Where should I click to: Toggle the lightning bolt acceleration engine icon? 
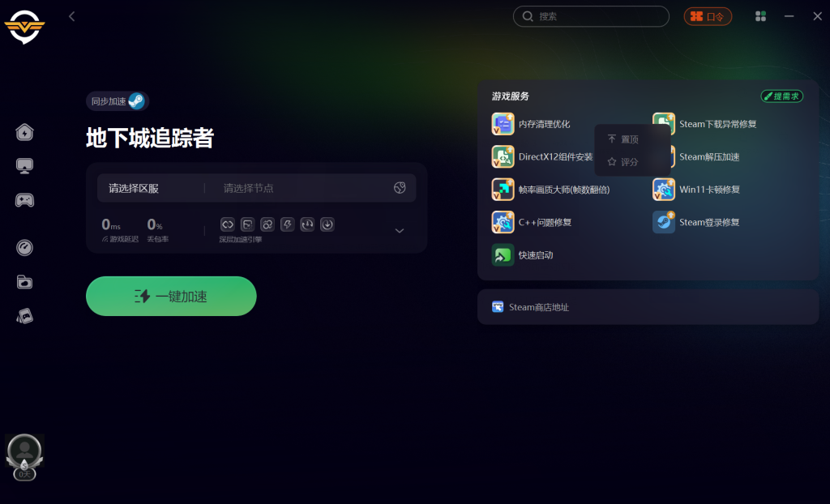[x=288, y=224]
